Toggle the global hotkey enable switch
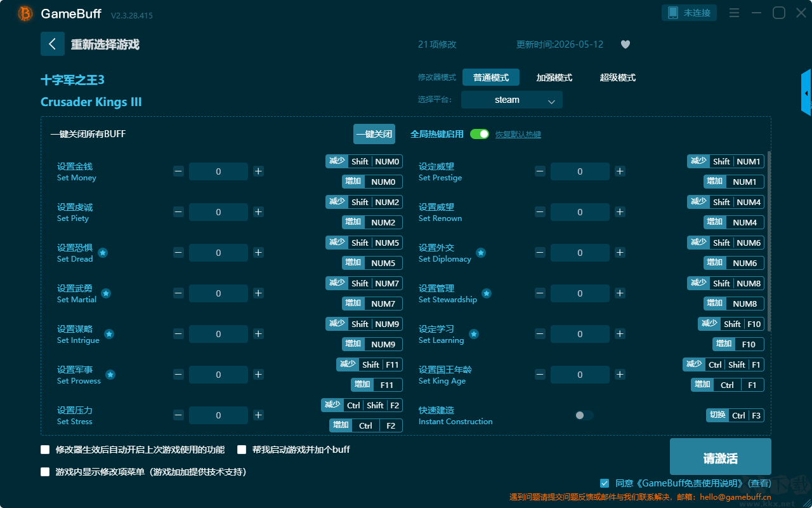Viewport: 812px width, 508px height. (480, 134)
